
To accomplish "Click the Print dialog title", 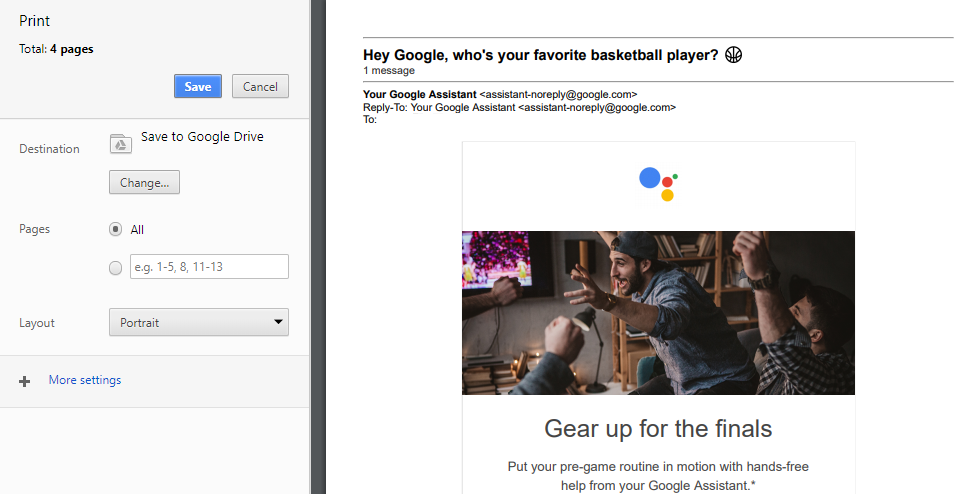I will (x=34, y=21).
